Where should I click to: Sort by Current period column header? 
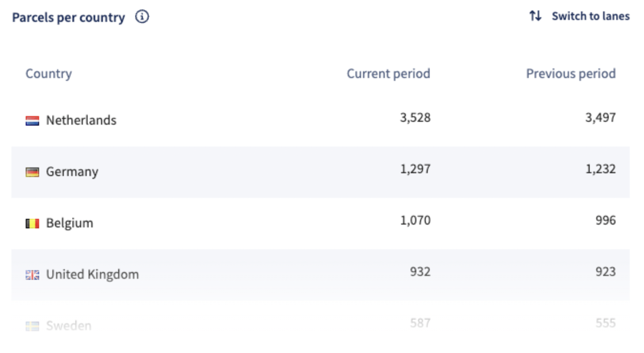click(x=388, y=74)
